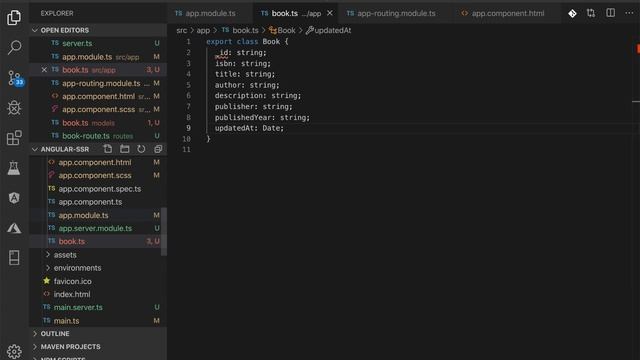
Task: Open app.component.spec.ts in file tree
Action: [96, 189]
